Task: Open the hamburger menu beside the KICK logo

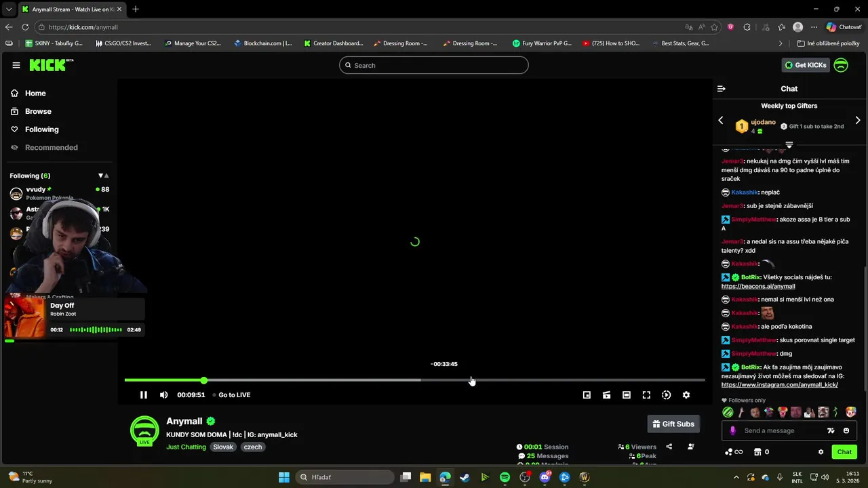Action: [x=16, y=65]
